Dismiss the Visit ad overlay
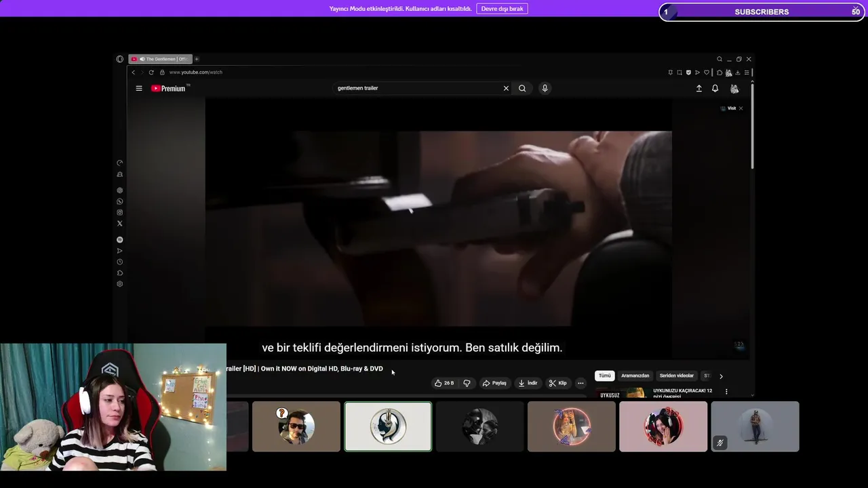This screenshot has width=868, height=488. 741,108
